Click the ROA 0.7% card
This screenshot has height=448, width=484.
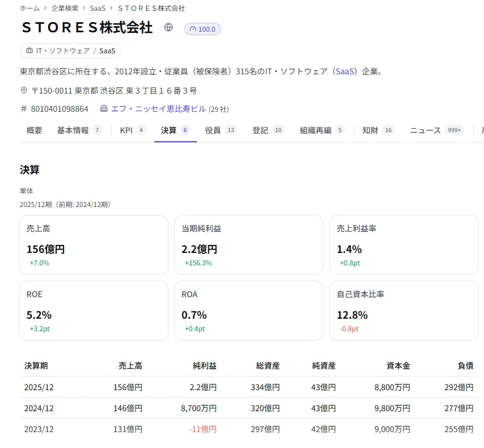coord(249,311)
